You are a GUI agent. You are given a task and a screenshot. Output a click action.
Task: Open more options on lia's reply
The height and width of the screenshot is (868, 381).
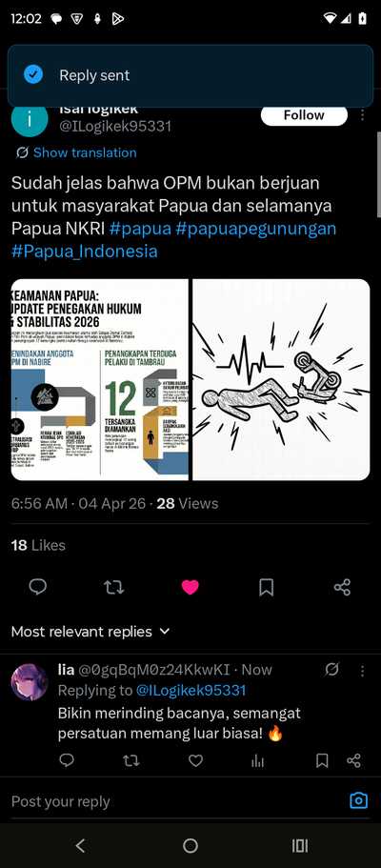[363, 671]
